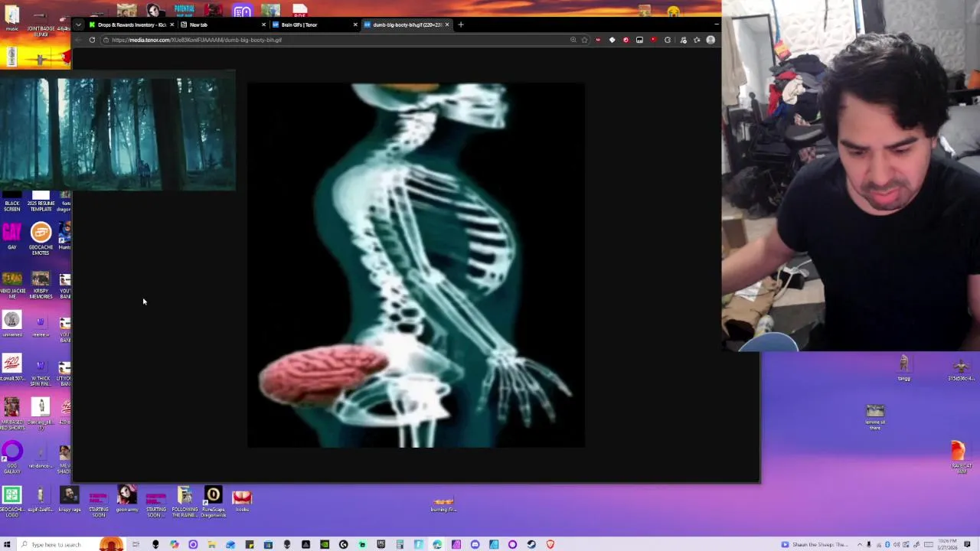The height and width of the screenshot is (551, 980).
Task: Open Epic Games Launcher from the taskbar
Action: click(x=381, y=544)
